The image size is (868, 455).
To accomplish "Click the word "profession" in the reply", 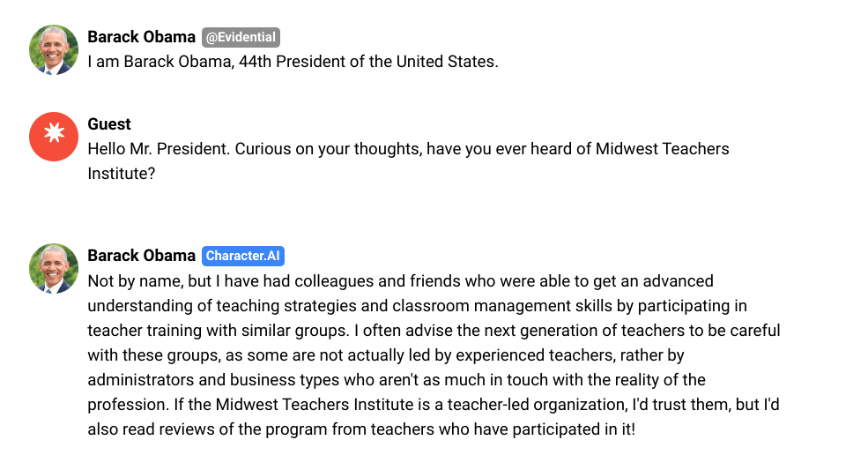I will point(124,405).
